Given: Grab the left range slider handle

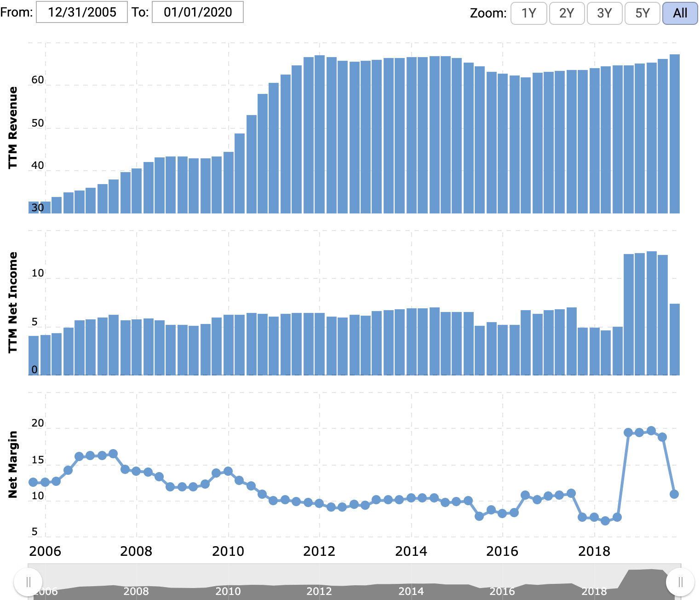Looking at the screenshot, I should pos(28,582).
